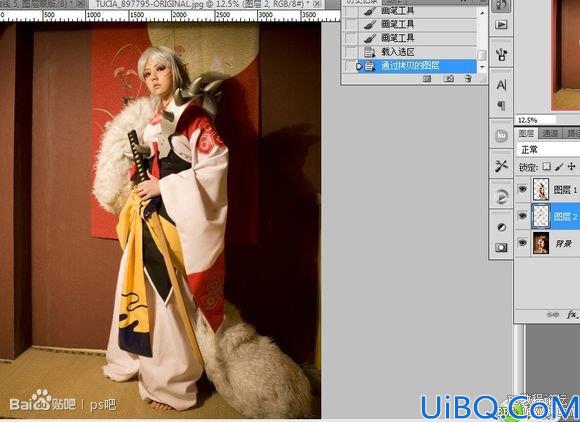
Task: Select the 通过拷贝的图层 history state
Action: coord(410,66)
